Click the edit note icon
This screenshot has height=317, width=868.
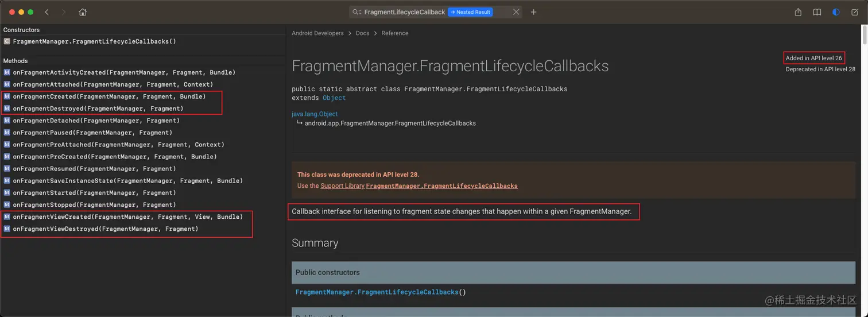click(855, 12)
